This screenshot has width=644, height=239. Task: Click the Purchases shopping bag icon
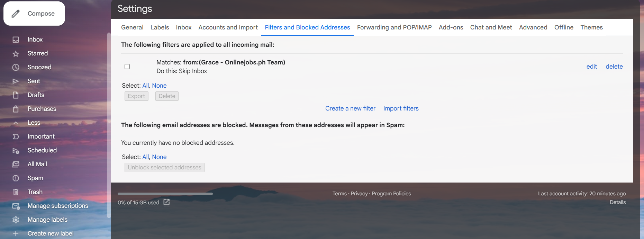16,109
